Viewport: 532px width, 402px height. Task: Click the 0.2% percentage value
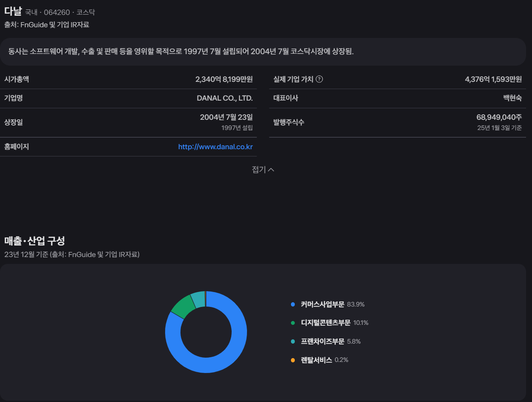341,360
